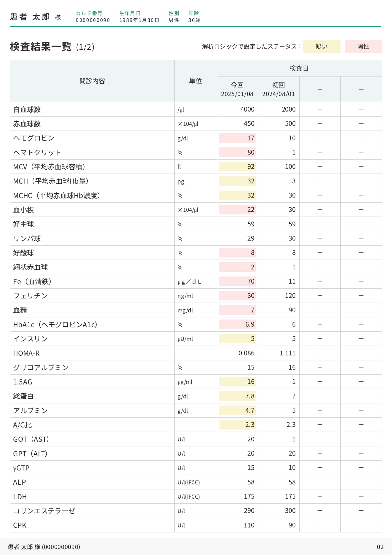The width and height of the screenshot is (392, 555).
Task: Click the patient name 患者 太郎 様 header
Action: 35,17
